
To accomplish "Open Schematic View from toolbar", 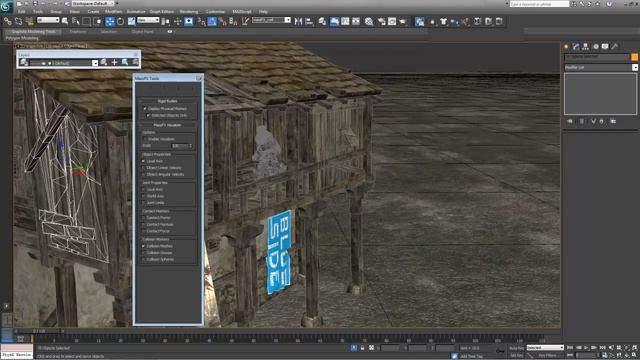I will click(x=356, y=21).
